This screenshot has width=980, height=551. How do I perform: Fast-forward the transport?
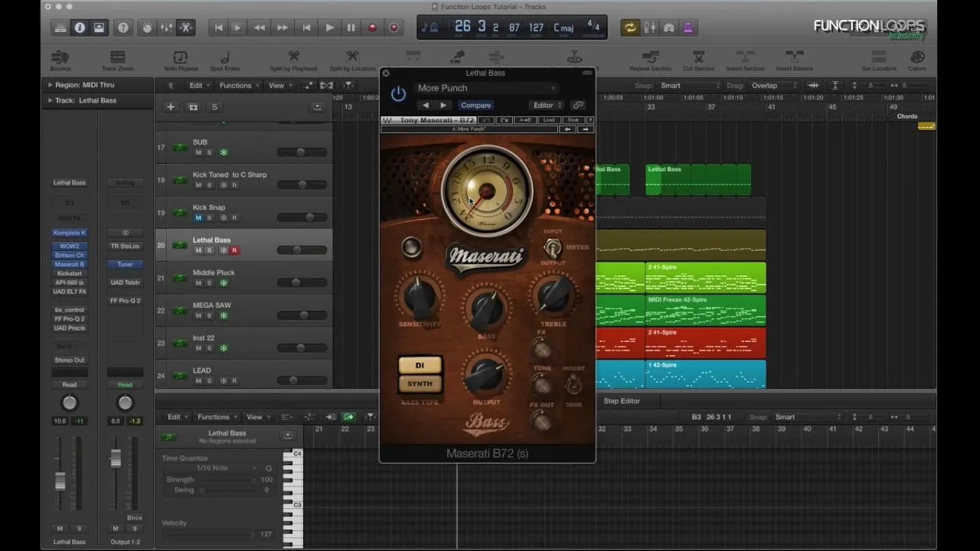[x=283, y=28]
